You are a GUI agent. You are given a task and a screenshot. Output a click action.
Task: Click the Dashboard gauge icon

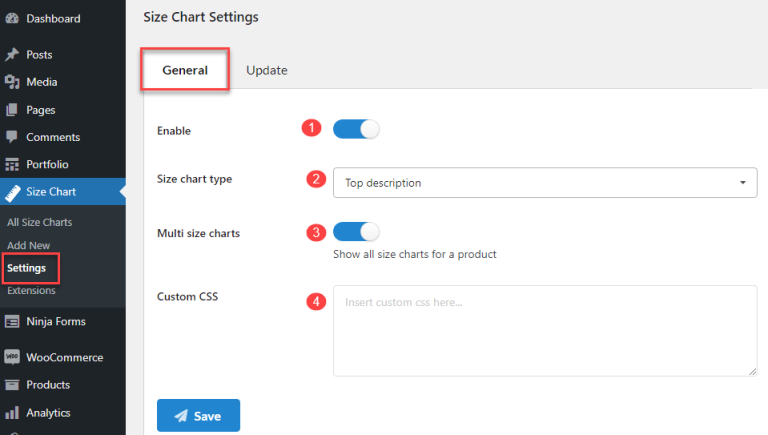(12, 19)
